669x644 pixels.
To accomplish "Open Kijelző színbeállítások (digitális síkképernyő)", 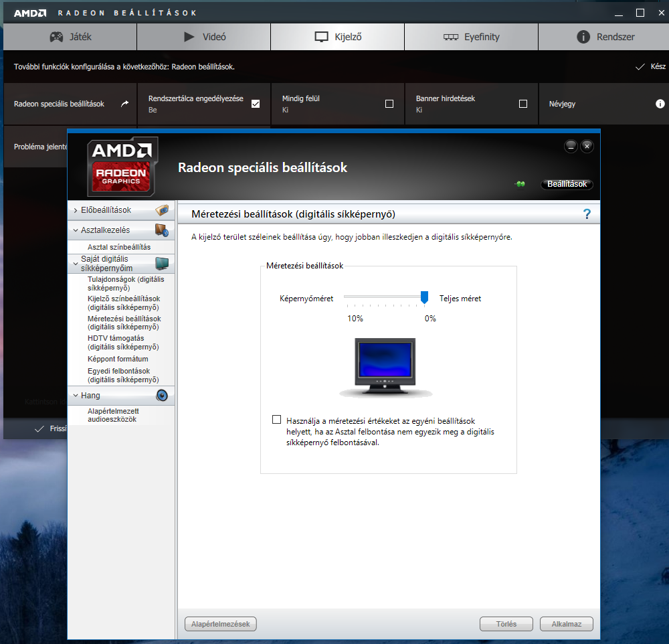I will (x=124, y=303).
